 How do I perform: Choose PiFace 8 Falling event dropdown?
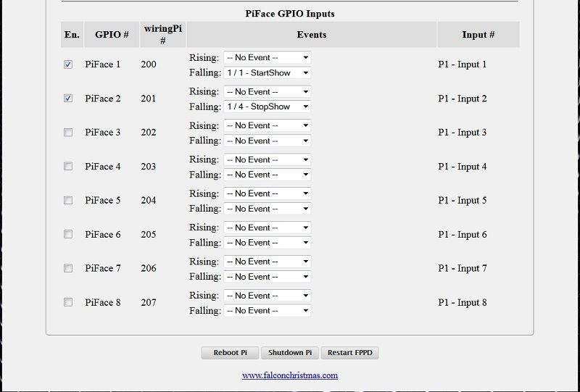pos(267,310)
